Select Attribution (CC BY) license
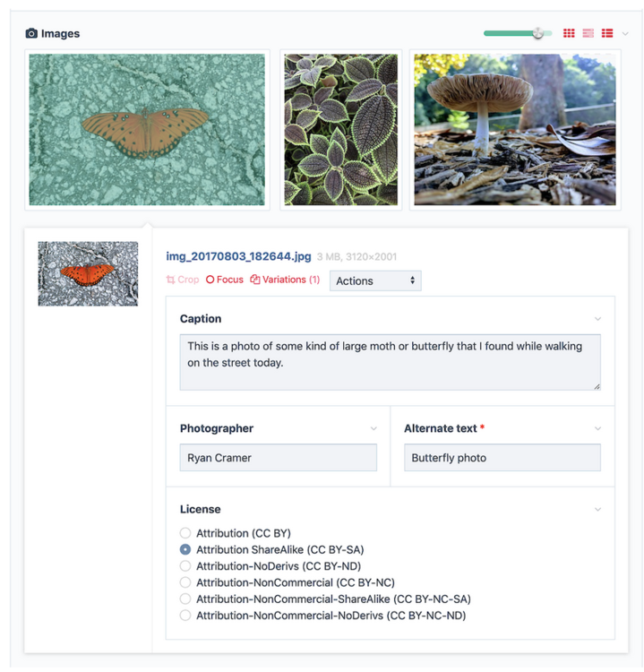This screenshot has height=672, width=644. click(185, 534)
